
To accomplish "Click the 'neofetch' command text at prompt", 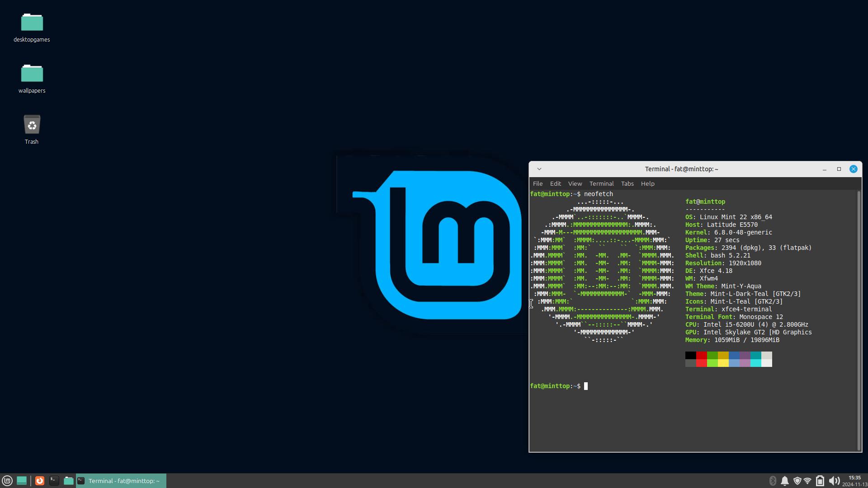I will pos(599,194).
